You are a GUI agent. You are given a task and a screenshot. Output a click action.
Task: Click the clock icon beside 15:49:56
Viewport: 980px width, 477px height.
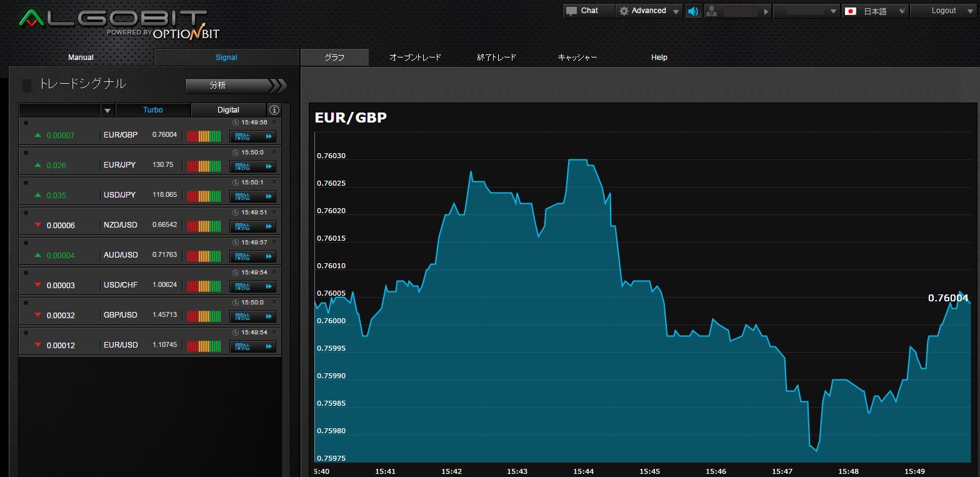click(236, 123)
